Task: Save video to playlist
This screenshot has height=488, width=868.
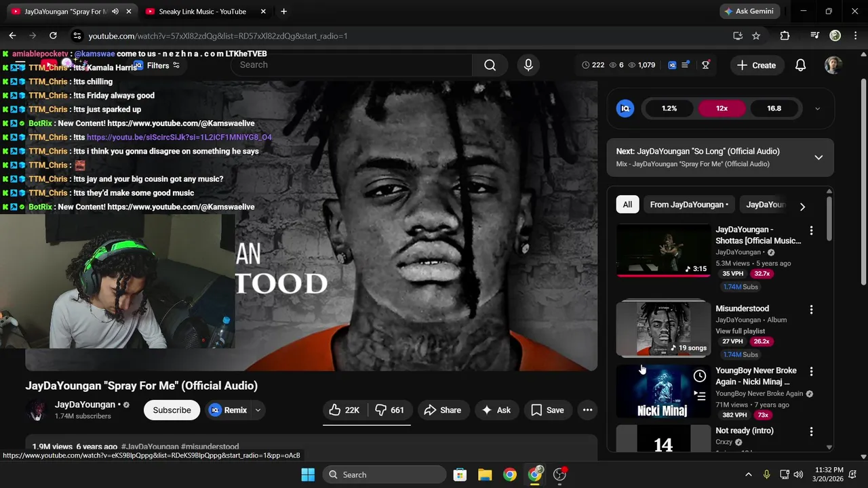Action: click(547, 410)
